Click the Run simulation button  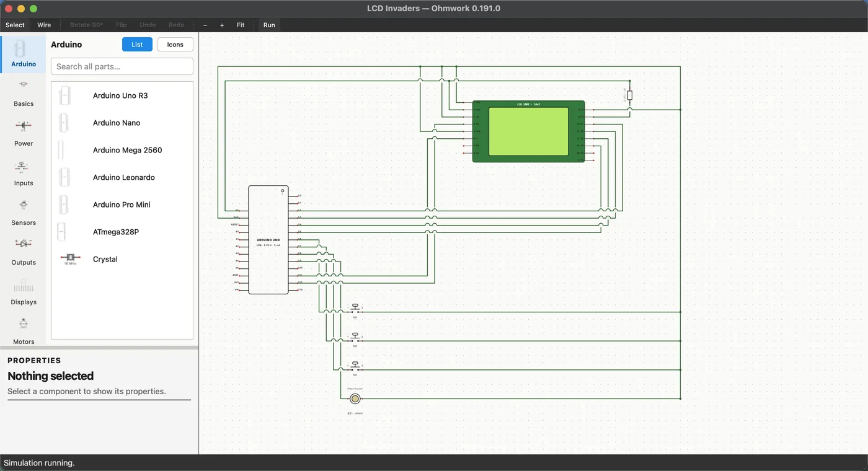(x=269, y=25)
